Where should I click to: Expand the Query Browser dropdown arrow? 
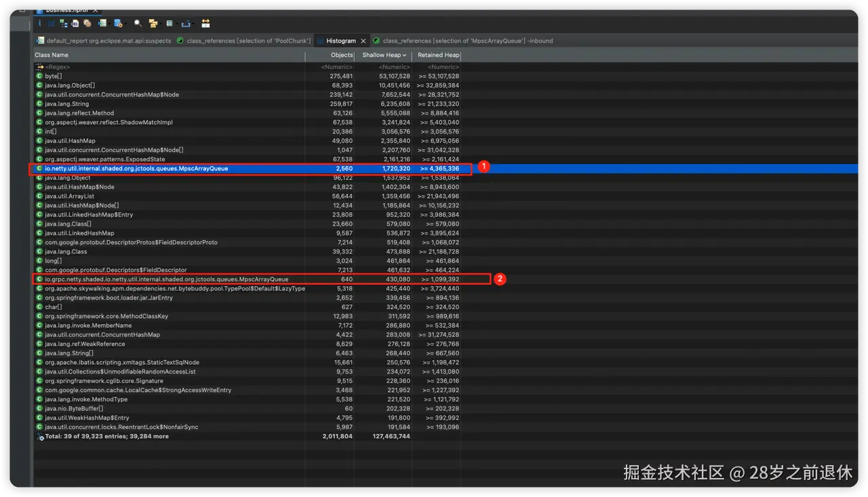(x=126, y=24)
